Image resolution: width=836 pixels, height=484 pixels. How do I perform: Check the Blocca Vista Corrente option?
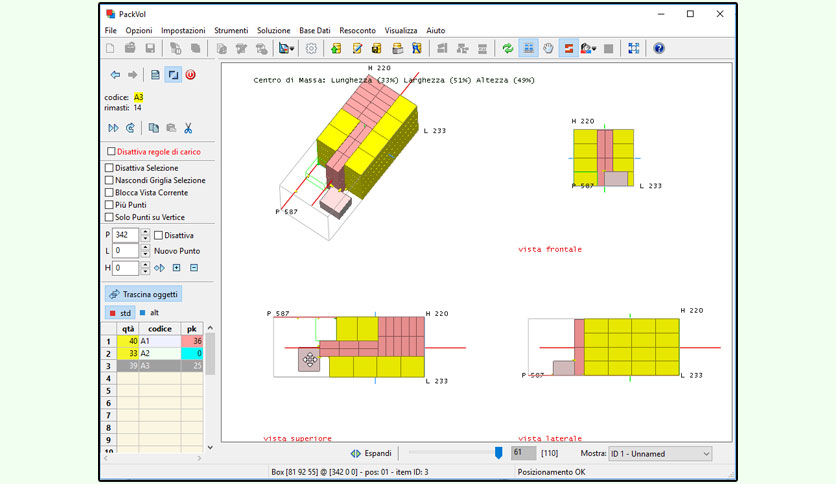[x=109, y=192]
